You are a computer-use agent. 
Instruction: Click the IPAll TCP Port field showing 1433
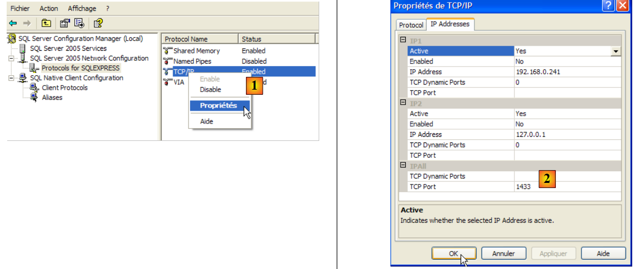(567, 187)
